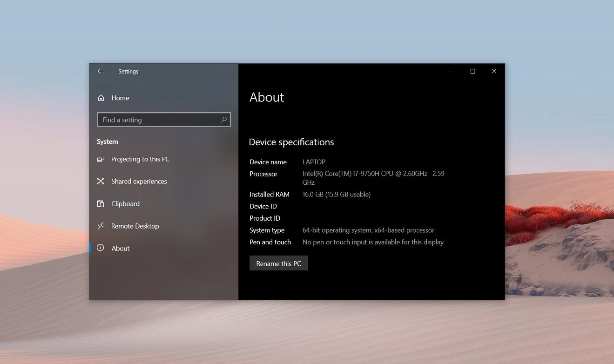614x364 pixels.
Task: Click the Remote Desktop icon
Action: (101, 226)
